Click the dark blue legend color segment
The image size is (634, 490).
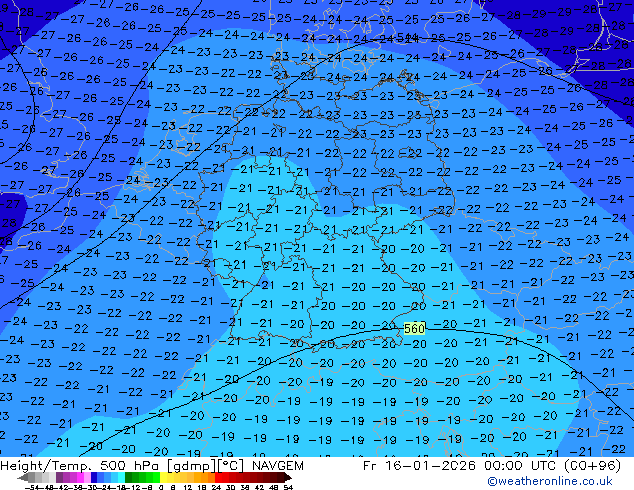tap(94, 477)
